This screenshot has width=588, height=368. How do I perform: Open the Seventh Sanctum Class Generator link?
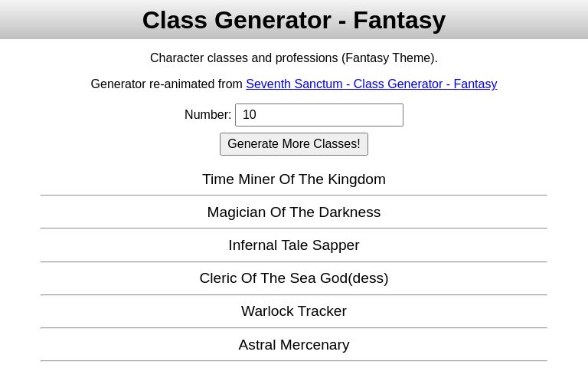[x=371, y=84]
